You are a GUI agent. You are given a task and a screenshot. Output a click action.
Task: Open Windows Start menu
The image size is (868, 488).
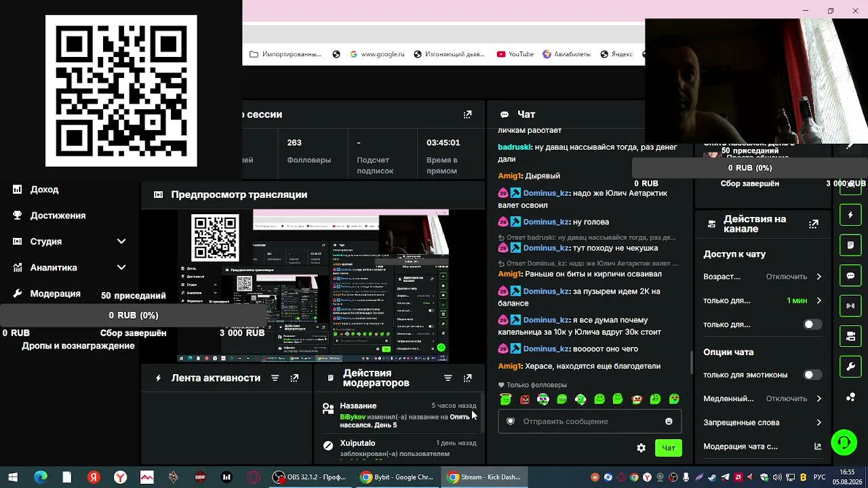point(13,477)
